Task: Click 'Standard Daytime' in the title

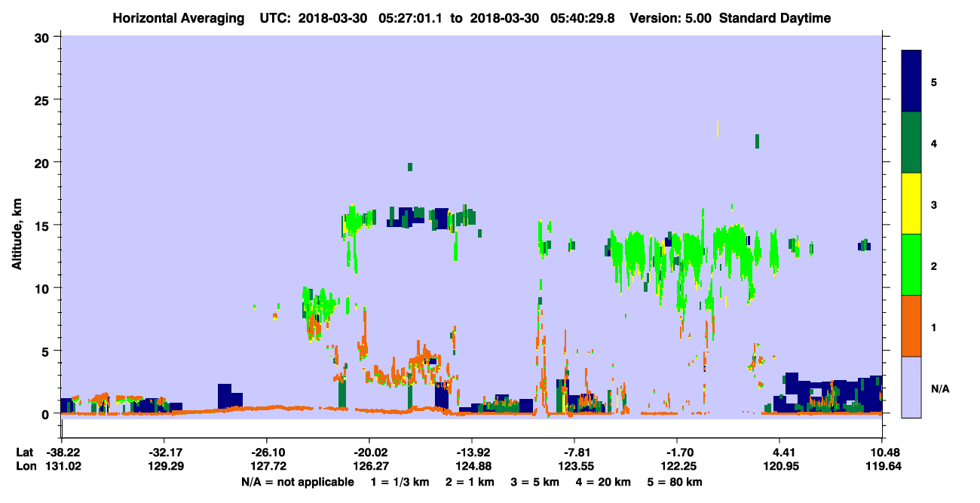Action: 775,18
